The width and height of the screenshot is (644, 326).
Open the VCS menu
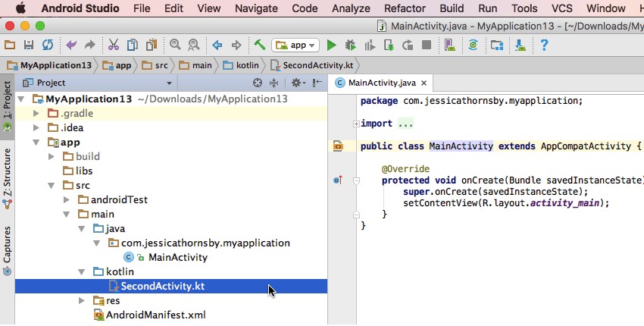(x=562, y=8)
